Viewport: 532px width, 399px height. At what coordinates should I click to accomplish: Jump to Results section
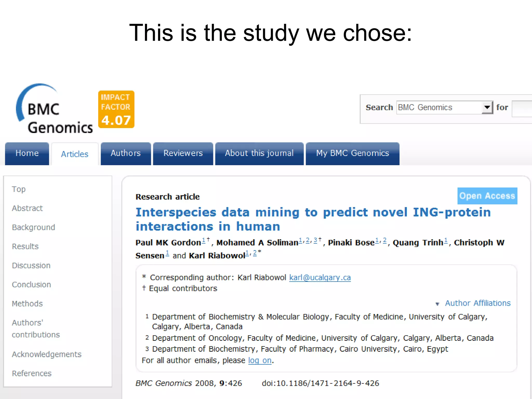[x=25, y=247]
